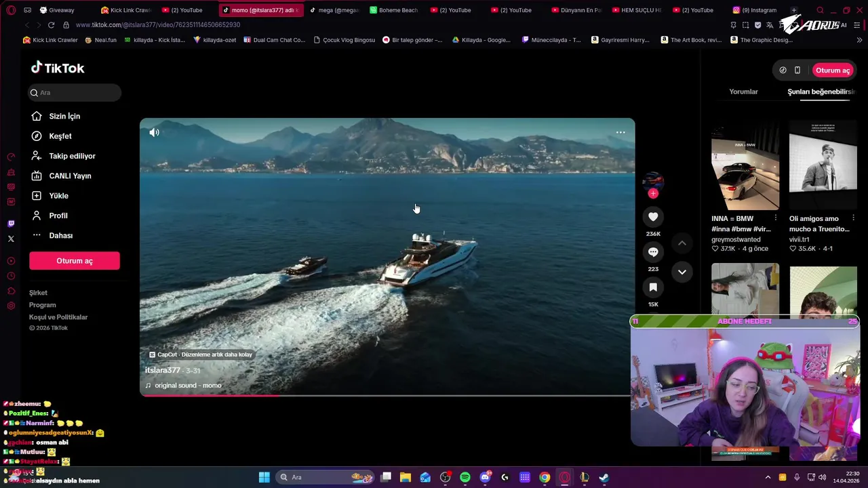The image size is (868, 488).
Task: Show hidden tray icons chevron
Action: [768, 477]
